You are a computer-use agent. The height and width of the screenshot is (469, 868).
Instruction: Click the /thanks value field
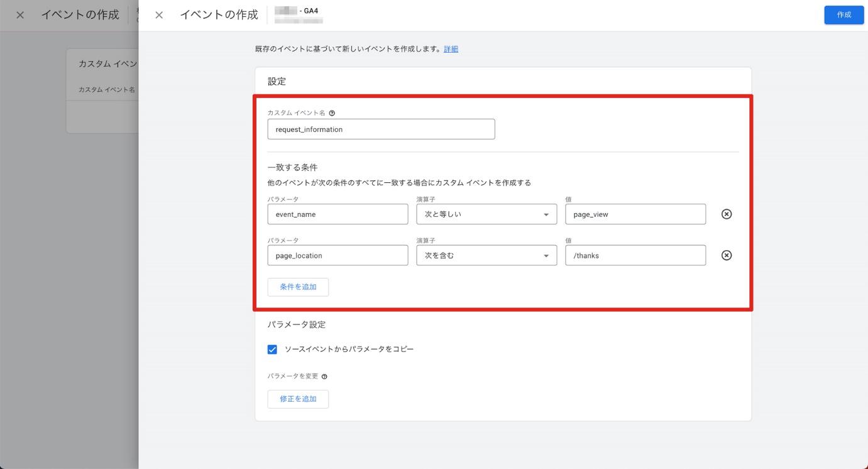(635, 255)
